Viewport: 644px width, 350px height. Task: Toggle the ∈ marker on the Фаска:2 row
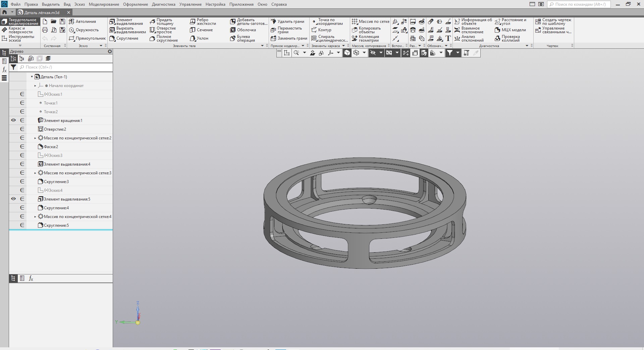click(22, 146)
